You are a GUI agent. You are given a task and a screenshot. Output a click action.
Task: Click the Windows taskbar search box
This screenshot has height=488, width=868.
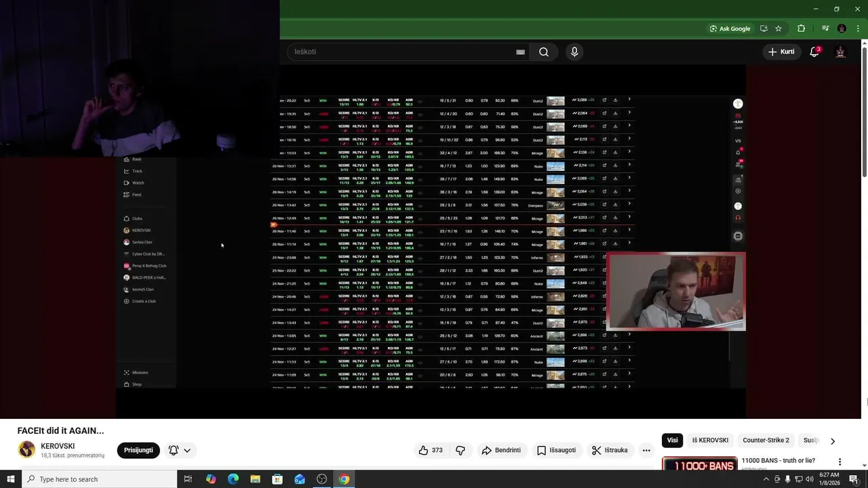[x=99, y=479]
